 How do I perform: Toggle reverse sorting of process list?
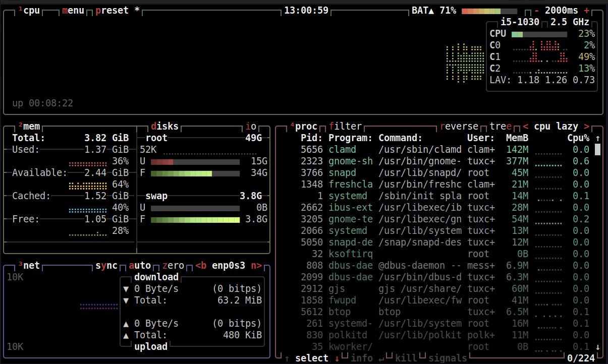[x=459, y=126]
